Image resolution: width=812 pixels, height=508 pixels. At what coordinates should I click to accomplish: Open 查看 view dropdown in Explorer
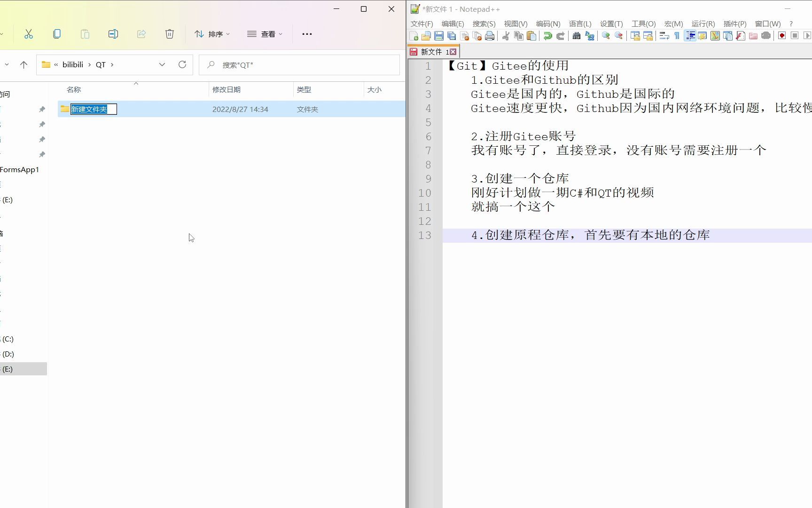265,34
